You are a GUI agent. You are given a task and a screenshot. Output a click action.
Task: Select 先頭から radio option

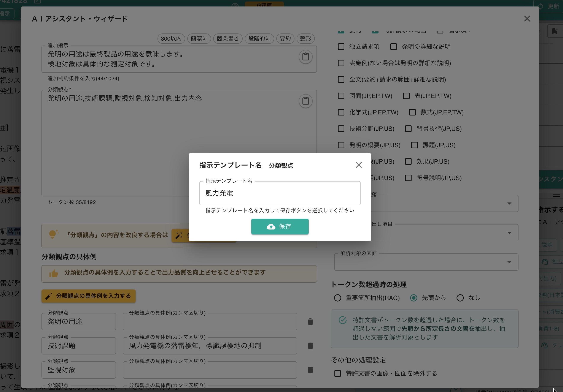[x=414, y=298]
